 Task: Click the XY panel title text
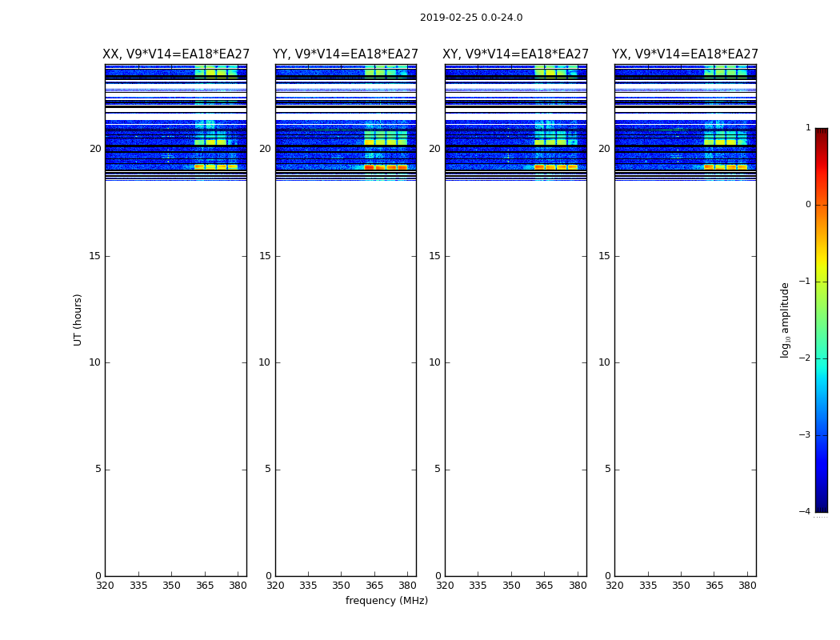pos(516,54)
